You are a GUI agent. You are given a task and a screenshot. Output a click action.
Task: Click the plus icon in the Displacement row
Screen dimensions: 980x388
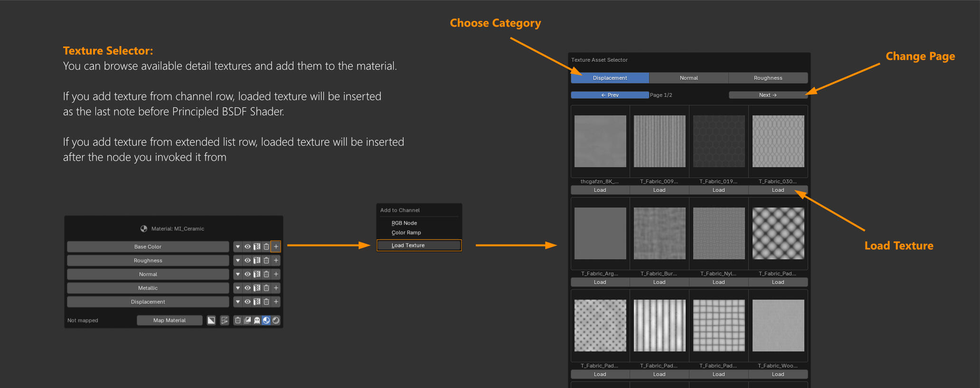tap(276, 302)
